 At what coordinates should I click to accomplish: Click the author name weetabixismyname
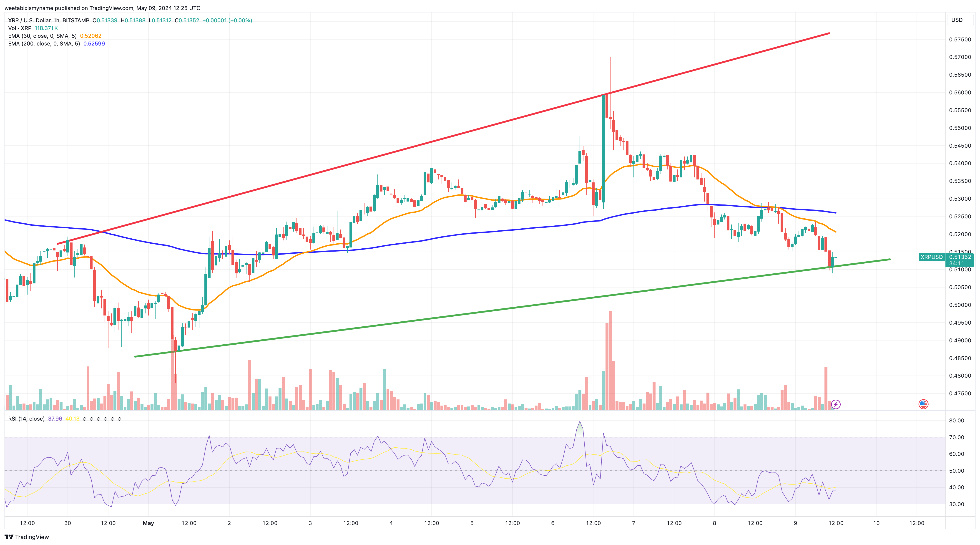pos(28,8)
